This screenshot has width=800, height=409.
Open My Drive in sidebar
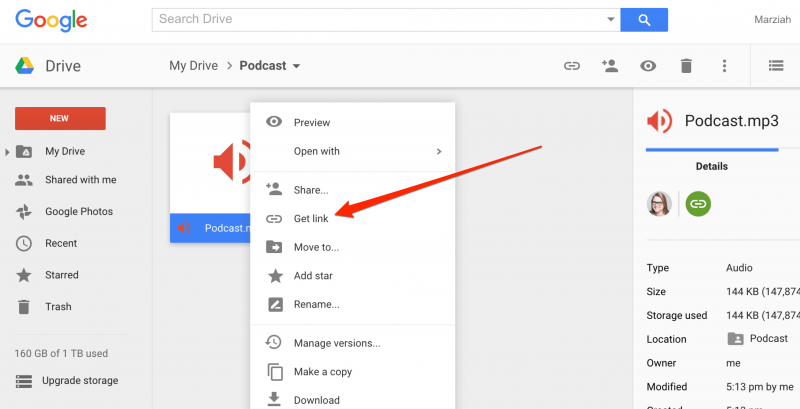pyautogui.click(x=65, y=151)
